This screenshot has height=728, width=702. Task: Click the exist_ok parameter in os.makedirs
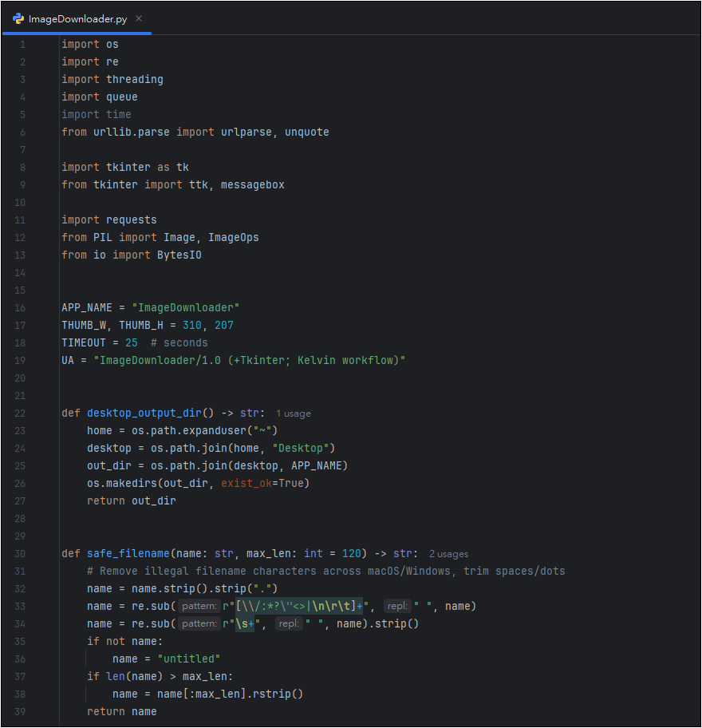pos(246,484)
